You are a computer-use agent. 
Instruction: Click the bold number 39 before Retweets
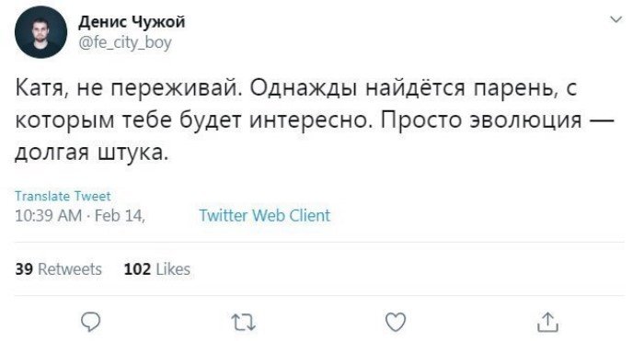pyautogui.click(x=24, y=269)
